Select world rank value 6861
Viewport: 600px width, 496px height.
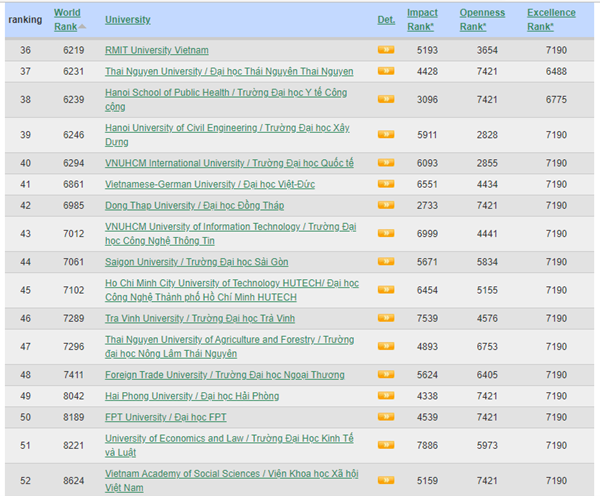[73, 184]
